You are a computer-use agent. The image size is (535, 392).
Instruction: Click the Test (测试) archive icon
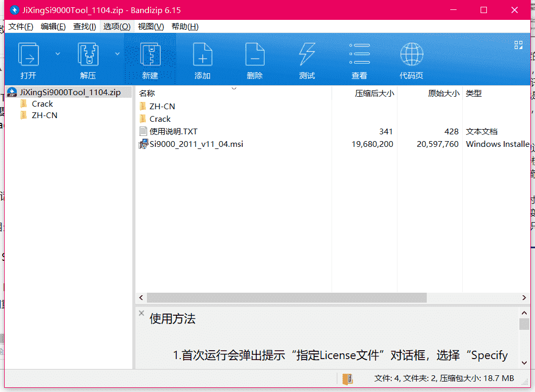point(307,54)
